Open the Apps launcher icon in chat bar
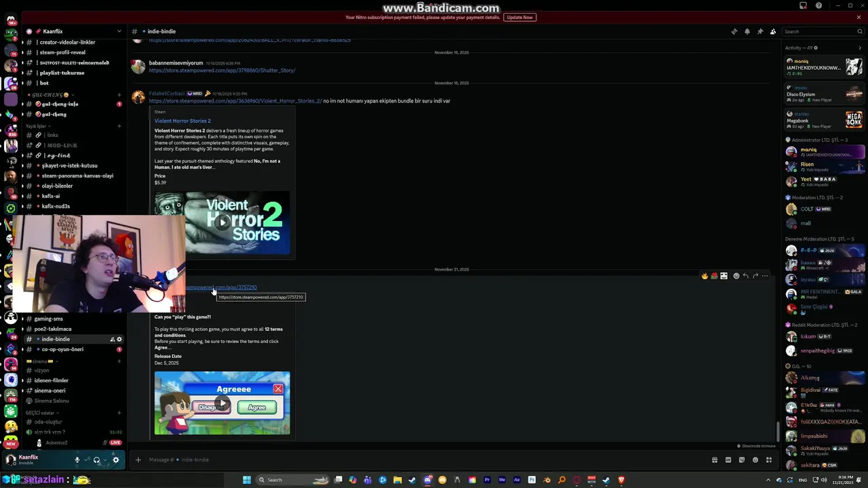868x488 pixels. click(x=768, y=460)
